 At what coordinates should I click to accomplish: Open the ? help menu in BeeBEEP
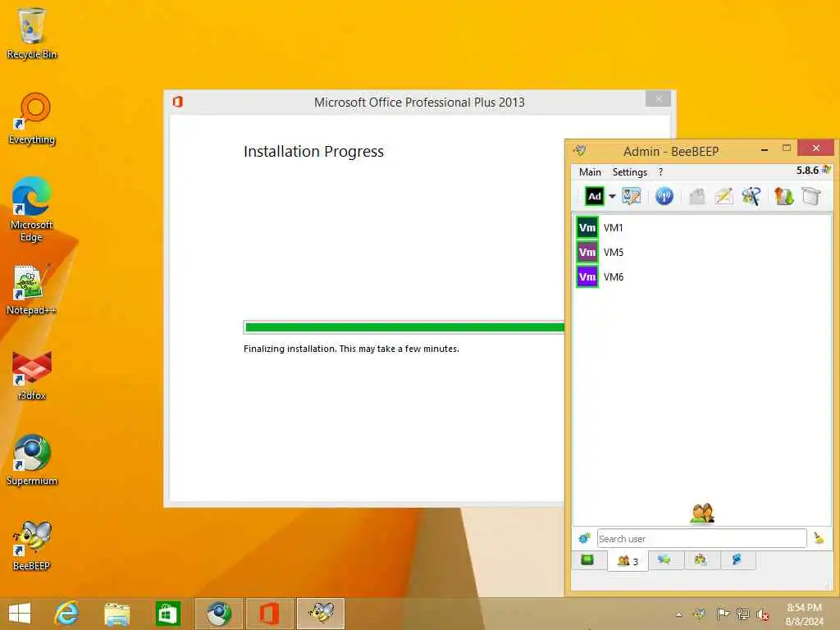pyautogui.click(x=660, y=172)
